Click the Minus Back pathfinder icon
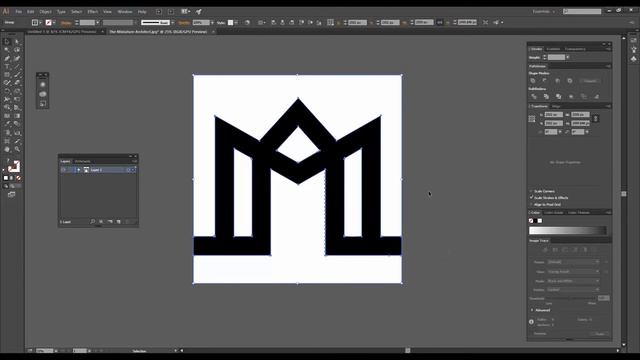 pyautogui.click(x=596, y=96)
